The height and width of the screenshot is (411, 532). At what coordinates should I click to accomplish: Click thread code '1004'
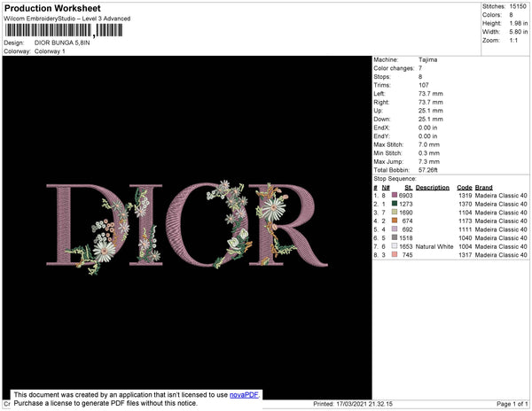click(x=465, y=246)
